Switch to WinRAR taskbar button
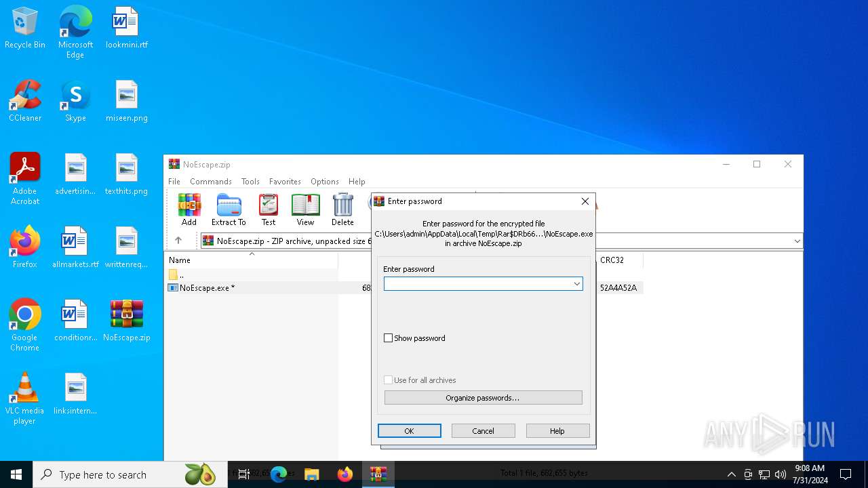Screen dimensions: 868x488 [378, 474]
